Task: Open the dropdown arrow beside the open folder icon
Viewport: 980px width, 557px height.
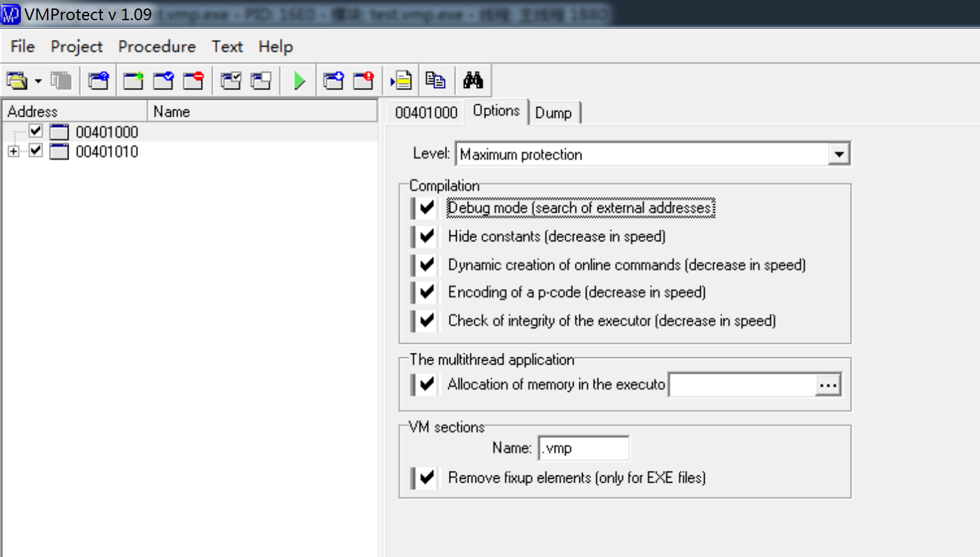Action: pyautogui.click(x=38, y=81)
